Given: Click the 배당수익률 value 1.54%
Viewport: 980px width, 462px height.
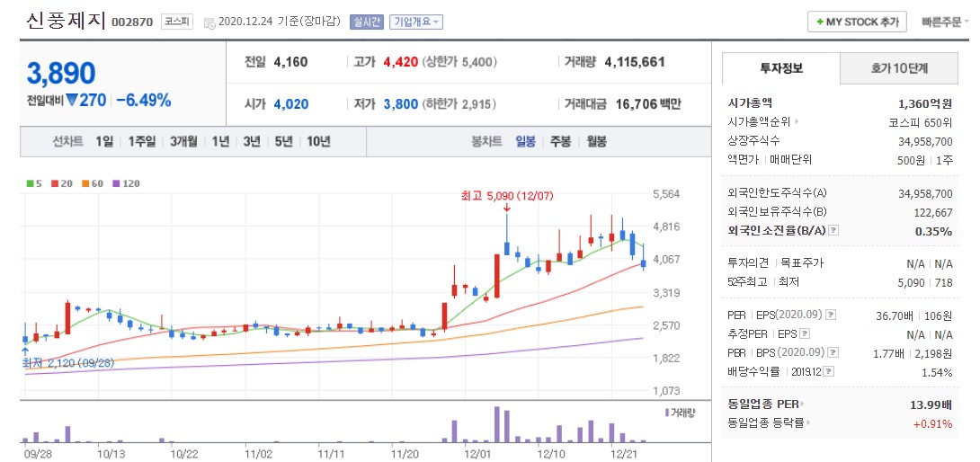Looking at the screenshot, I should pyautogui.click(x=940, y=373).
